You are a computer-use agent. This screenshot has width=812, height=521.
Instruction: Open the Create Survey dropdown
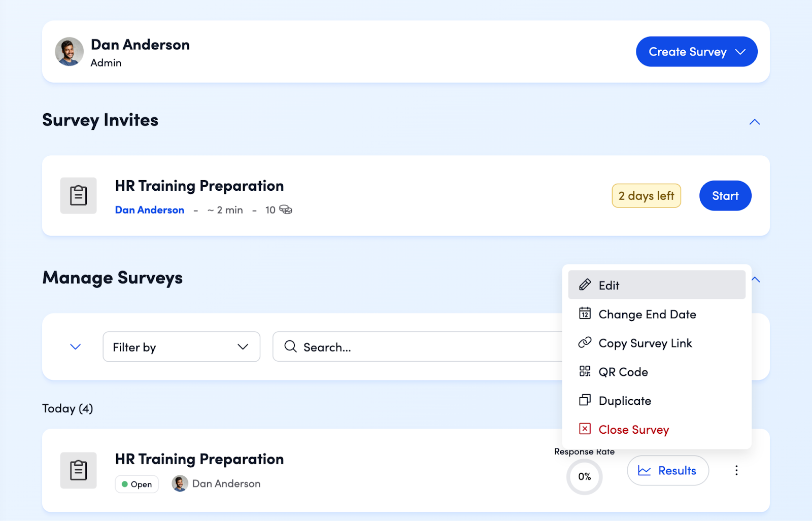pyautogui.click(x=696, y=52)
